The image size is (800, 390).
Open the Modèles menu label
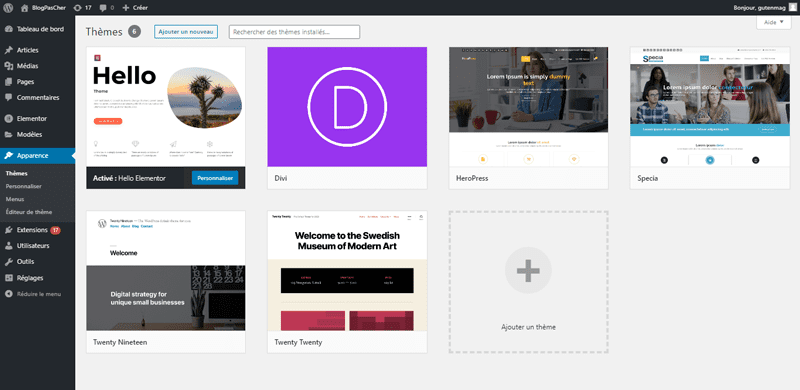[30, 135]
